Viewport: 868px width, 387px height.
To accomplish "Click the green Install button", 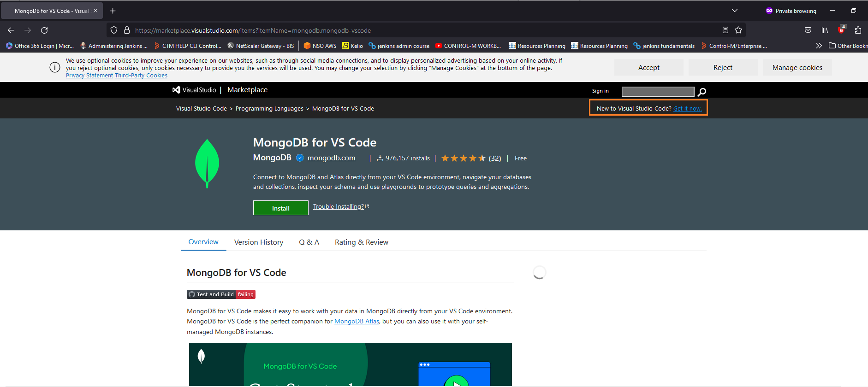I will 280,208.
